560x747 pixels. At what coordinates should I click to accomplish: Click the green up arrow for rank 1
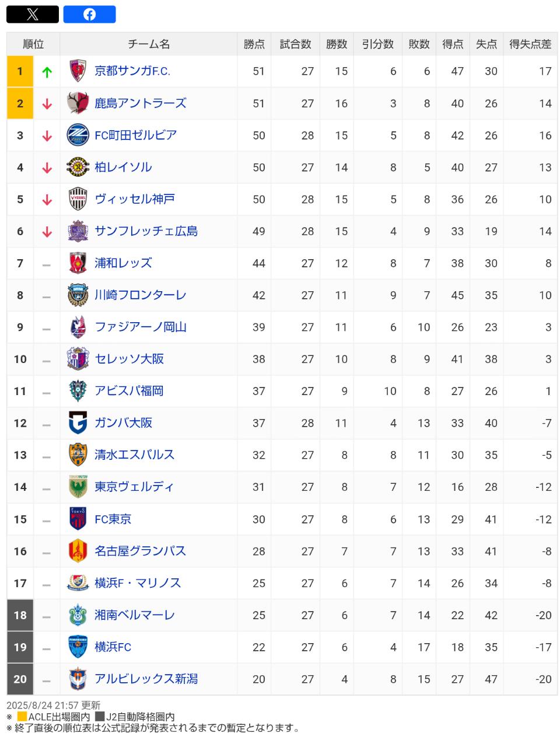(47, 72)
